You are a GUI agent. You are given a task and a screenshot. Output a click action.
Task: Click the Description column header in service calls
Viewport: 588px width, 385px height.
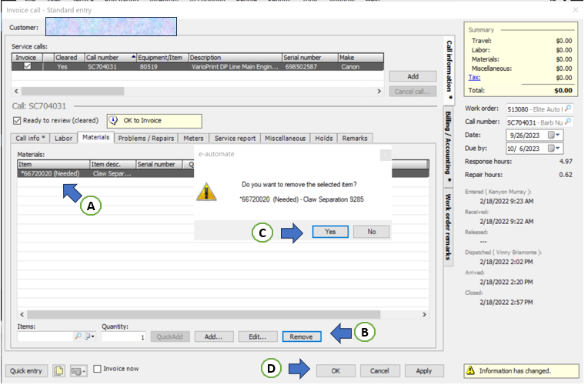point(236,58)
